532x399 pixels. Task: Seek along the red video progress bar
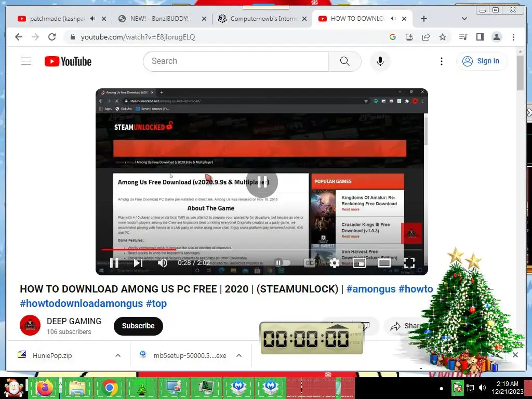(x=262, y=249)
